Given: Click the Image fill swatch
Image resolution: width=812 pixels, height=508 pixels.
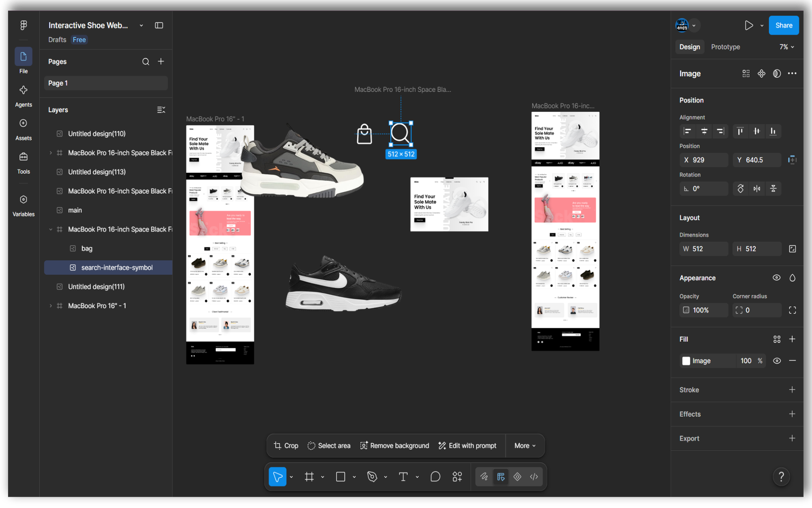Looking at the screenshot, I should pos(686,361).
